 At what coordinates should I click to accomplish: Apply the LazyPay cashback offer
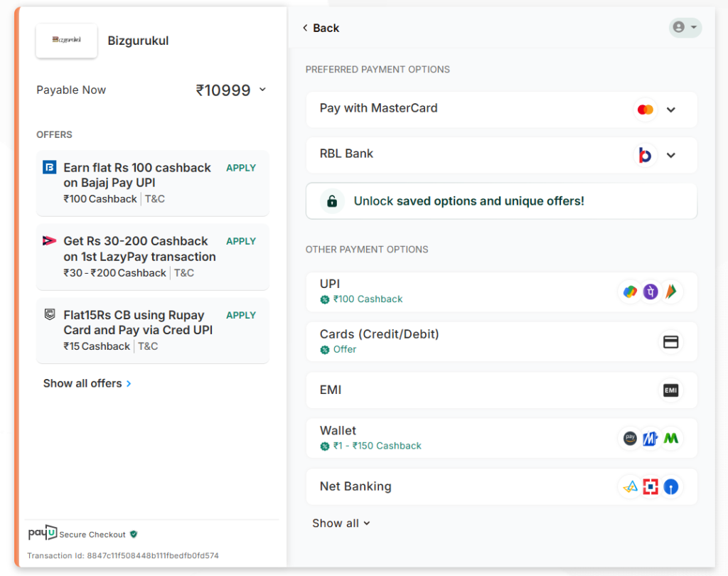tap(241, 241)
